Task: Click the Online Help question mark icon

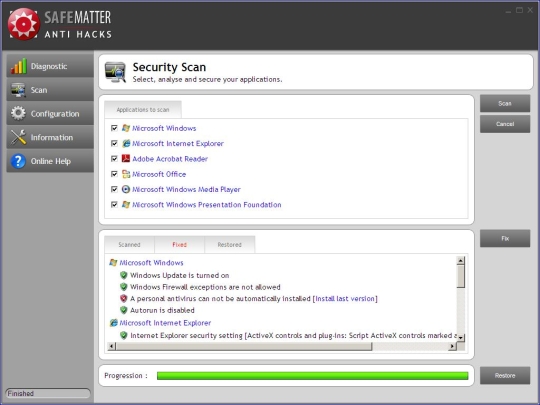Action: point(18,161)
